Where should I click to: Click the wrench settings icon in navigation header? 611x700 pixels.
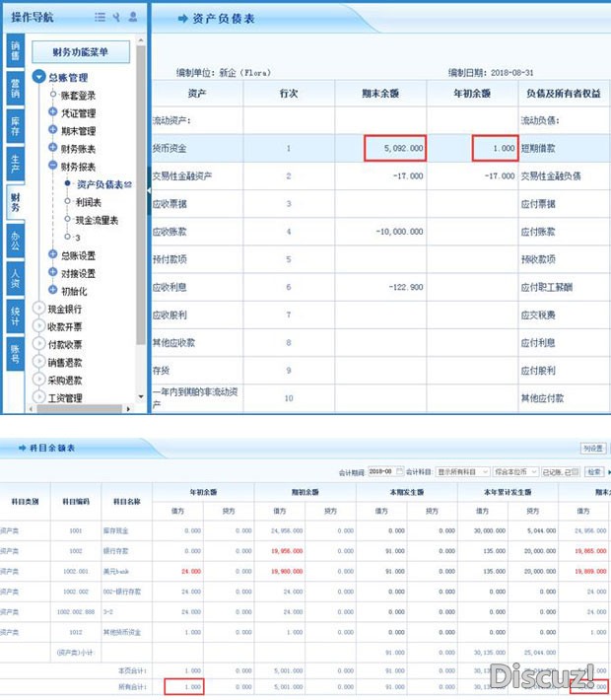[x=116, y=17]
